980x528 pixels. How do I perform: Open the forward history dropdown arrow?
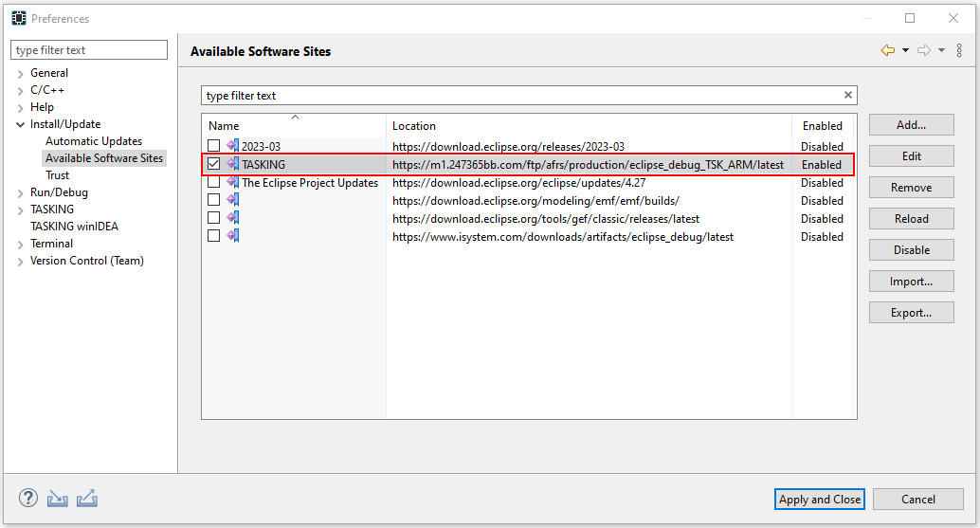941,50
